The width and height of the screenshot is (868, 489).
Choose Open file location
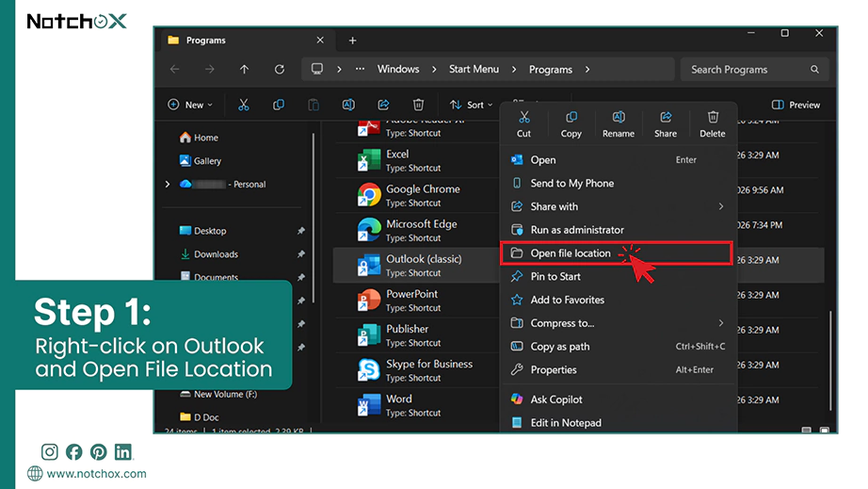coord(616,253)
